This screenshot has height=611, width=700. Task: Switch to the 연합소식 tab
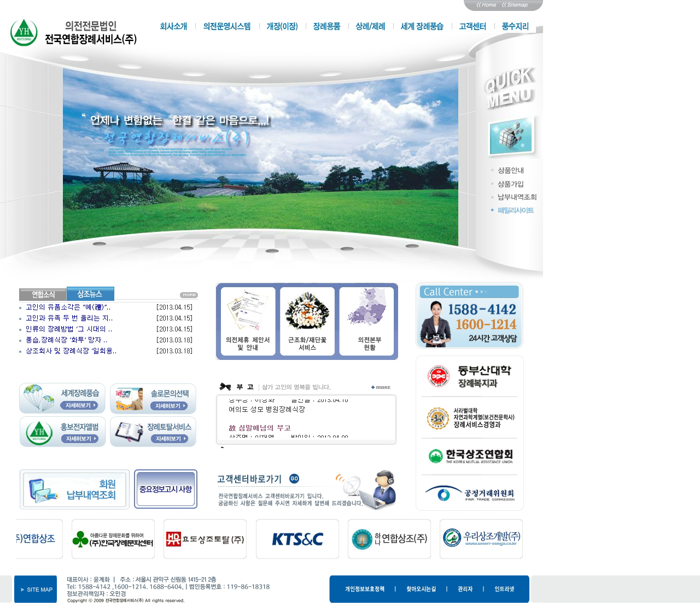pos(43,295)
